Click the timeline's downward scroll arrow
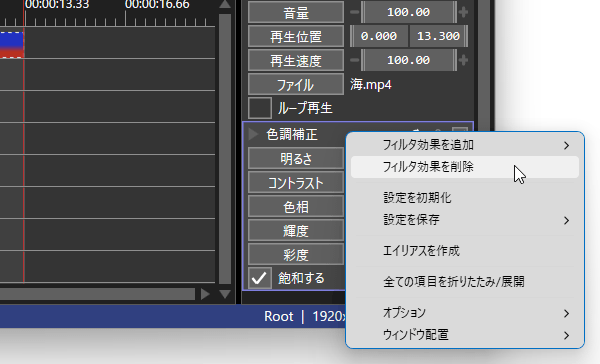 click(225, 294)
